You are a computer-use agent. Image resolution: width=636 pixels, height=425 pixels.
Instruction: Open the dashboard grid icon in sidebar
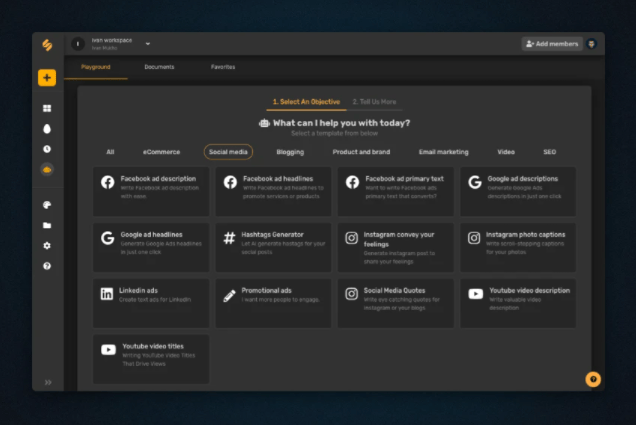[47, 108]
